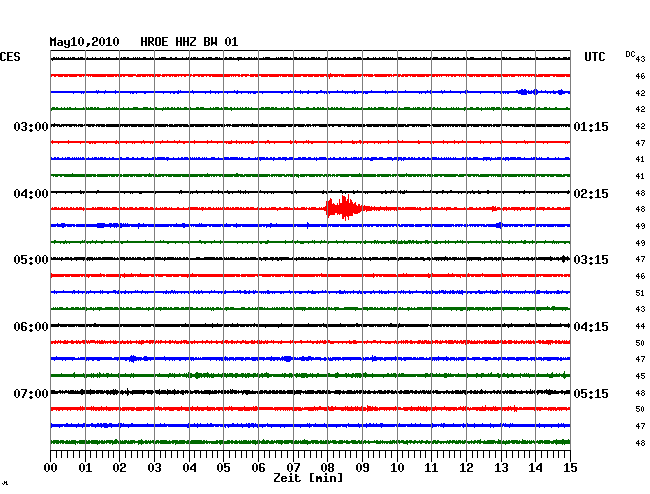Click the 14 minute axis tick label
The height and width of the screenshot is (494, 650).
(x=535, y=467)
